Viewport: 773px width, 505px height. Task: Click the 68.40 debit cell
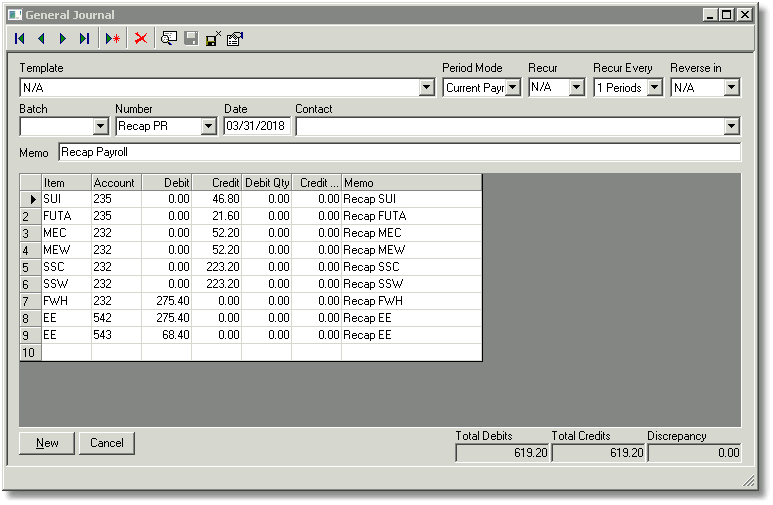tap(167, 335)
